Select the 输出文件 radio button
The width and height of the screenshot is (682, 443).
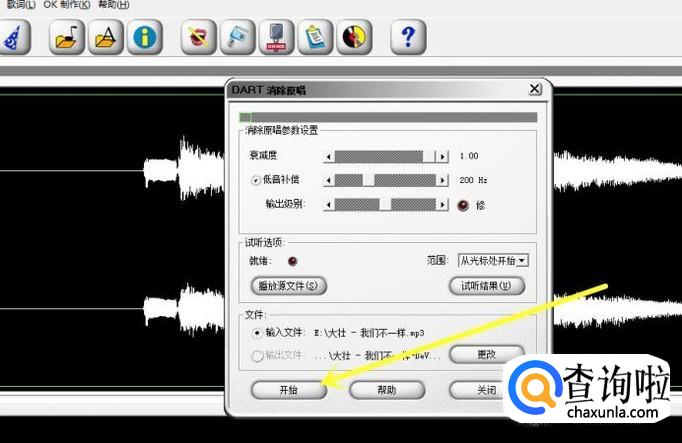point(257,356)
